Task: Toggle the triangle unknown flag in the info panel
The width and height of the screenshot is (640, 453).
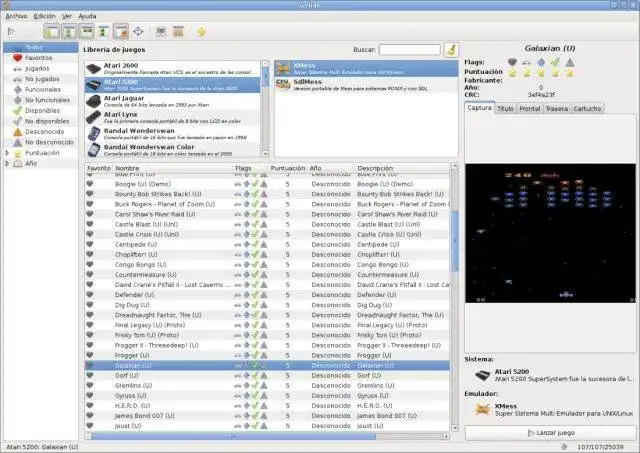Action: point(570,62)
